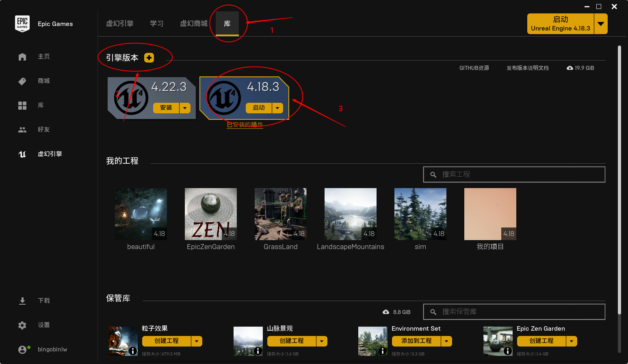Viewport: 628px width, 364px height.
Task: Click the 8.8 GiB vault size text
Action: (402, 312)
